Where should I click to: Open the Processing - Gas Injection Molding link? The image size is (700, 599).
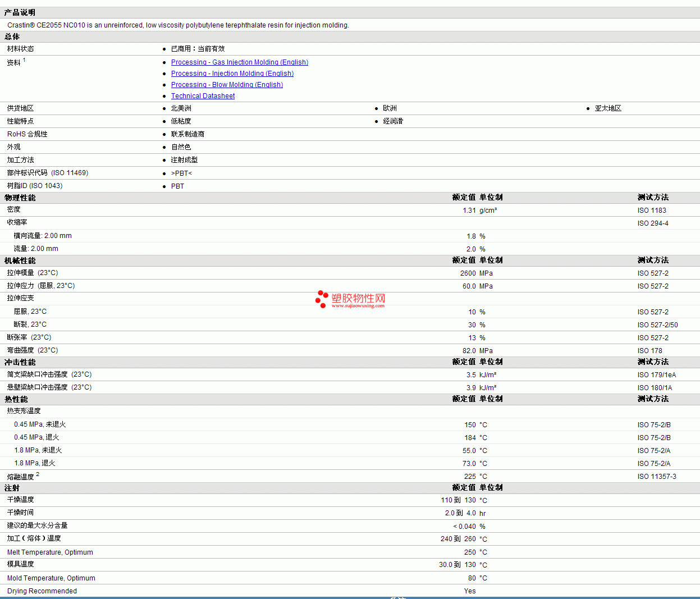coord(240,62)
